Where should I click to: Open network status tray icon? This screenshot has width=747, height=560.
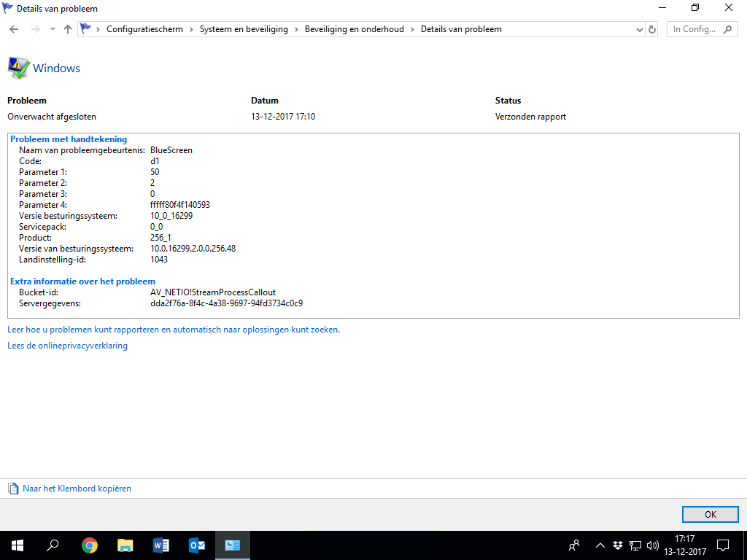pos(635,545)
